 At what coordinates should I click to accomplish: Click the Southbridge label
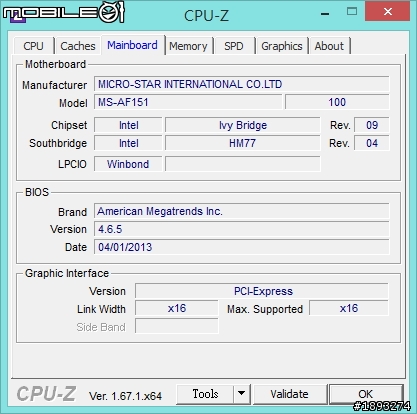pos(58,143)
